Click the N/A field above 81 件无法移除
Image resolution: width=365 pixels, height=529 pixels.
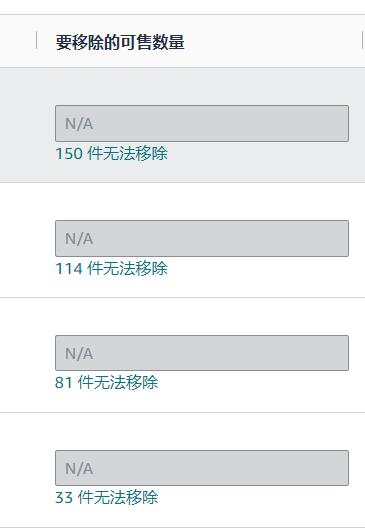click(x=202, y=353)
